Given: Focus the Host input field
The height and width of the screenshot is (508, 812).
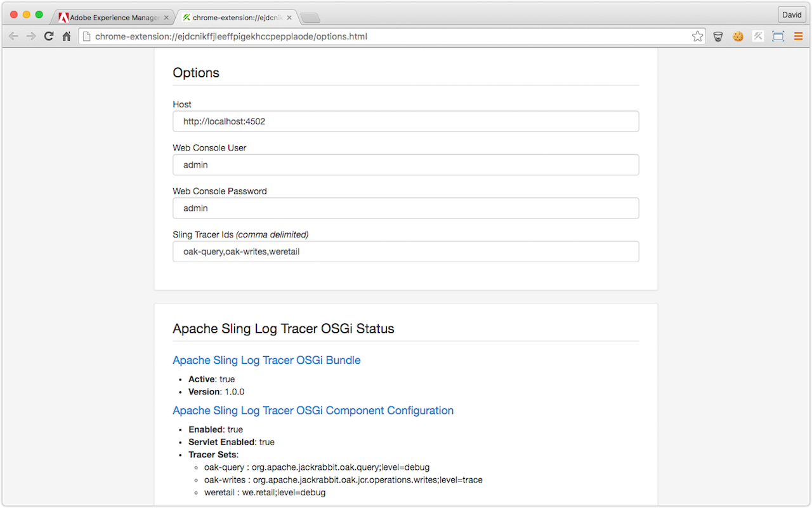Looking at the screenshot, I should 406,121.
